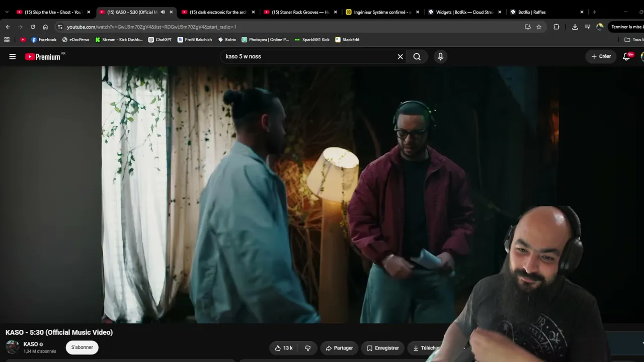Switch to BotRix | Raffles tab

[547, 12]
